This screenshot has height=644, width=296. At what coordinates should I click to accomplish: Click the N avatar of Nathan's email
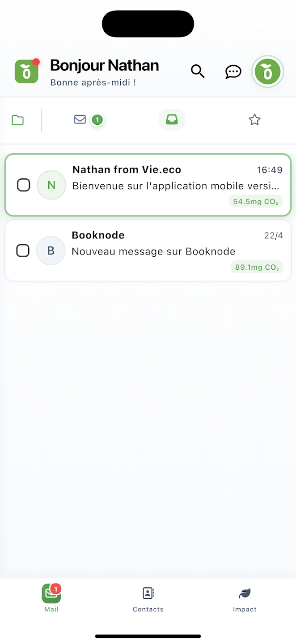tap(51, 185)
